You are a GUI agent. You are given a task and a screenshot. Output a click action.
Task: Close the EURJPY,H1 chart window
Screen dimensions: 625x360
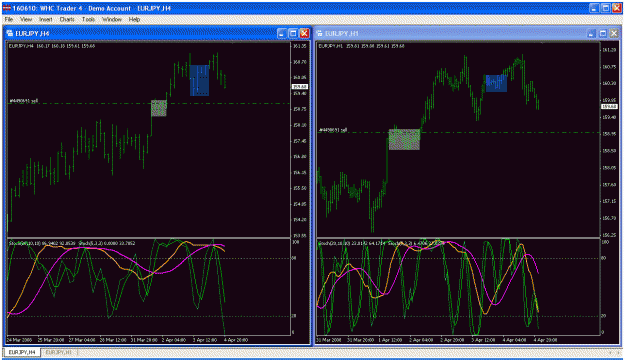click(614, 34)
